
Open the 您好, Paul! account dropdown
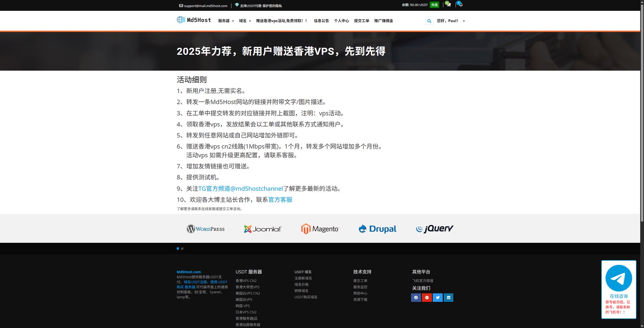coord(451,21)
